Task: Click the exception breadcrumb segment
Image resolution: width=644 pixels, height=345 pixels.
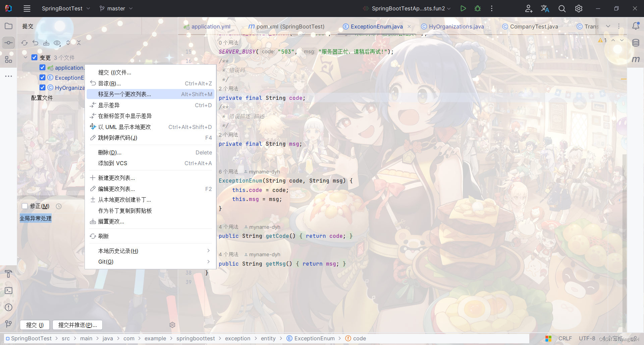Action: coord(237,338)
